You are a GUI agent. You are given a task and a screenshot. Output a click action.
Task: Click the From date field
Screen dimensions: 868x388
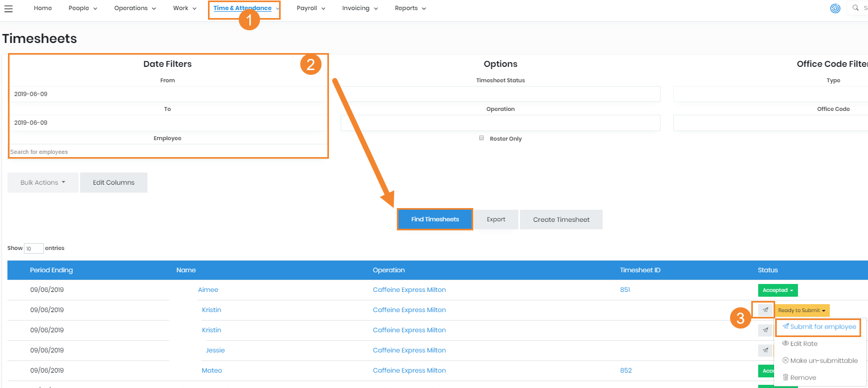(168, 94)
